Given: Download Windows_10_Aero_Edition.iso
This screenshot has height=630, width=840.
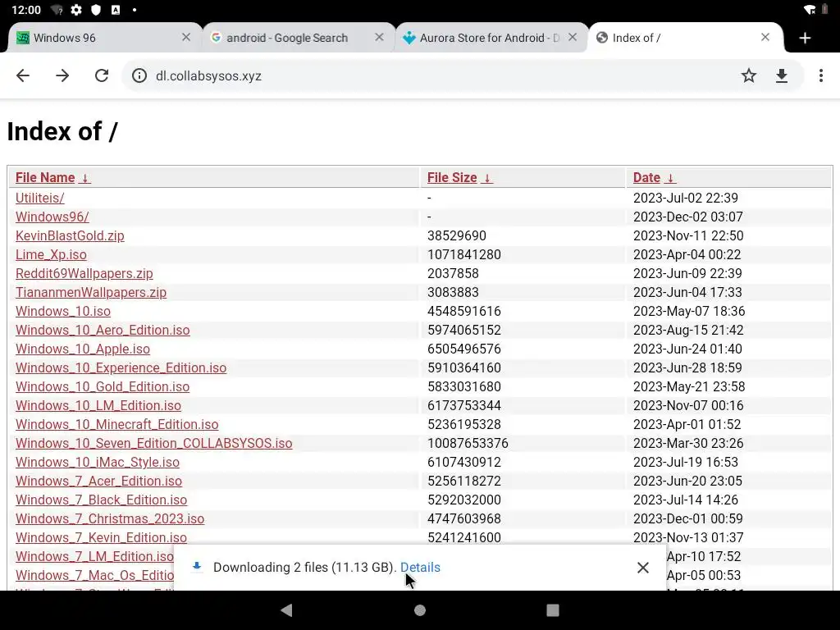Looking at the screenshot, I should click(103, 330).
